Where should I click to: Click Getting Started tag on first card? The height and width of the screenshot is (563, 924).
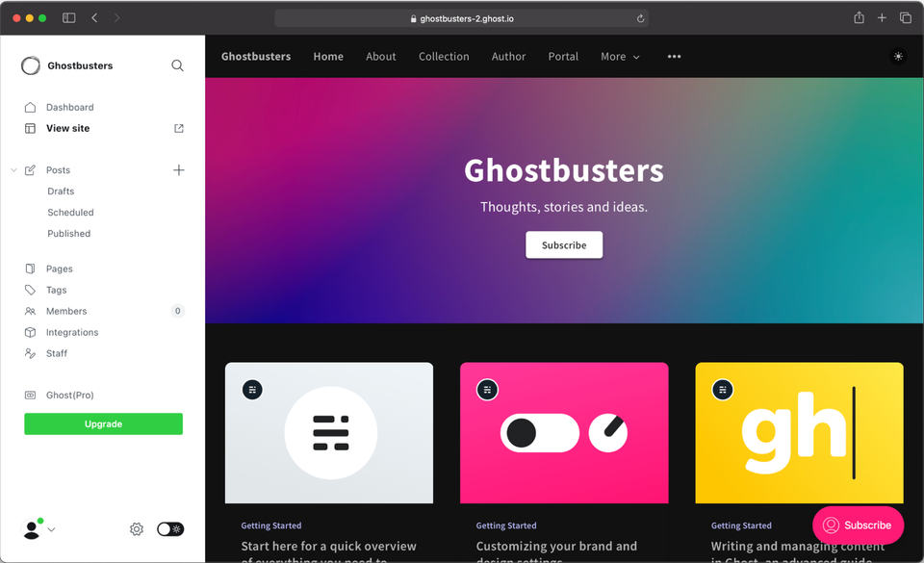[271, 525]
